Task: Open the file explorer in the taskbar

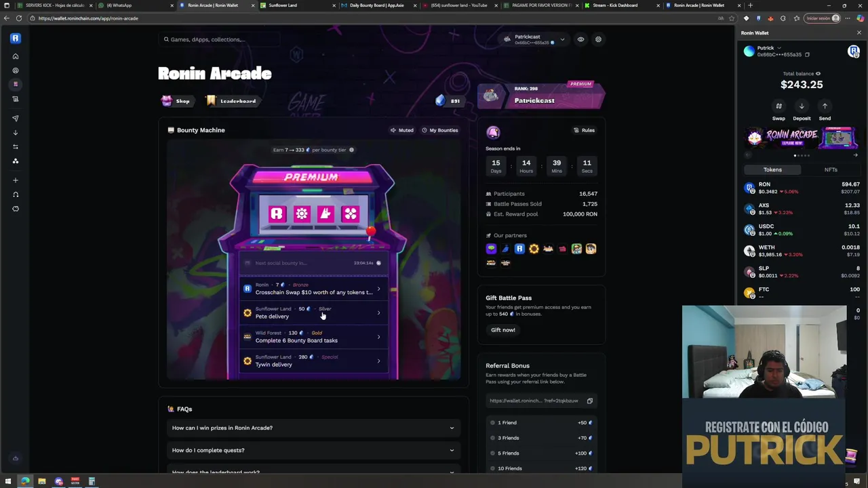Action: tap(42, 481)
